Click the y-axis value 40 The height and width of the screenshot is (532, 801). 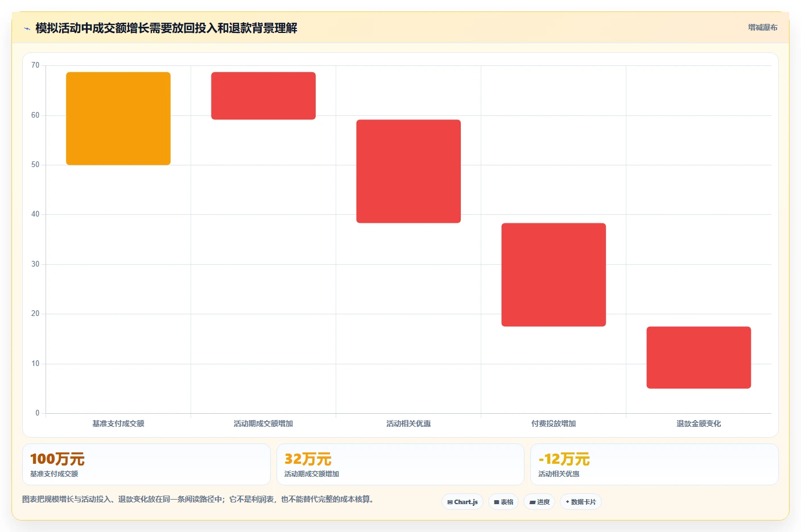tap(35, 214)
